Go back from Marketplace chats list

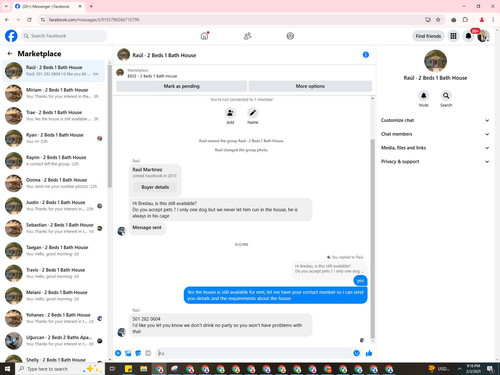click(10, 53)
